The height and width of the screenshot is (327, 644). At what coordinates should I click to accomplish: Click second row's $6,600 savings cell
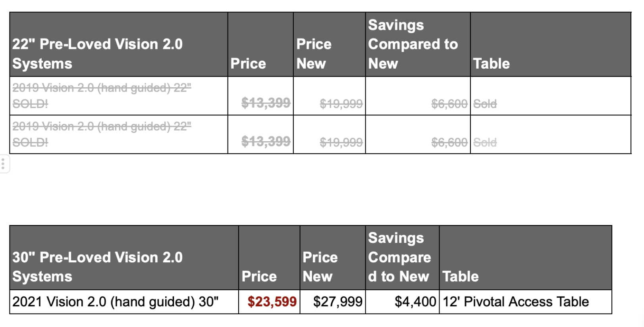418,135
